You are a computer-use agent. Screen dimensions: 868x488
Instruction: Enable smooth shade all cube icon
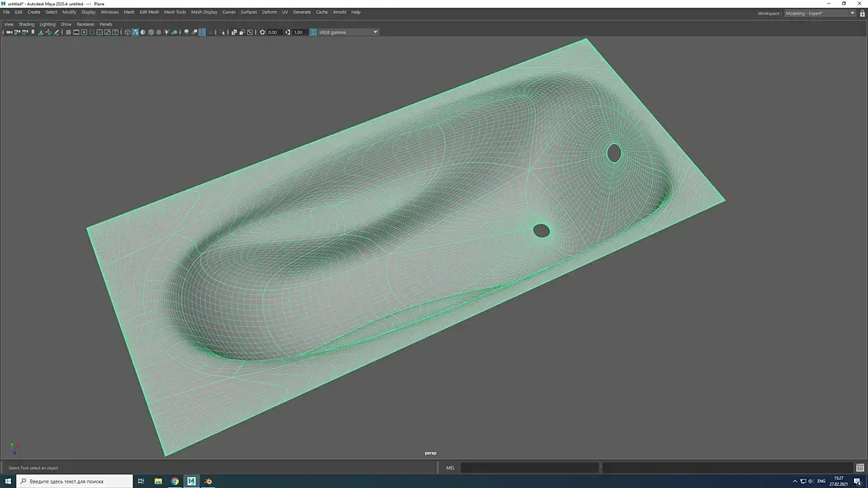(135, 32)
